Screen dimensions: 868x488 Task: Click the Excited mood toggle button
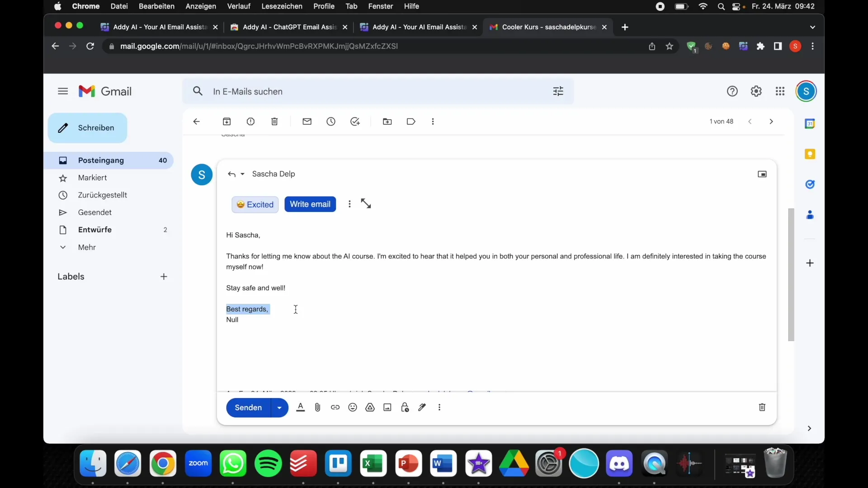click(x=255, y=204)
